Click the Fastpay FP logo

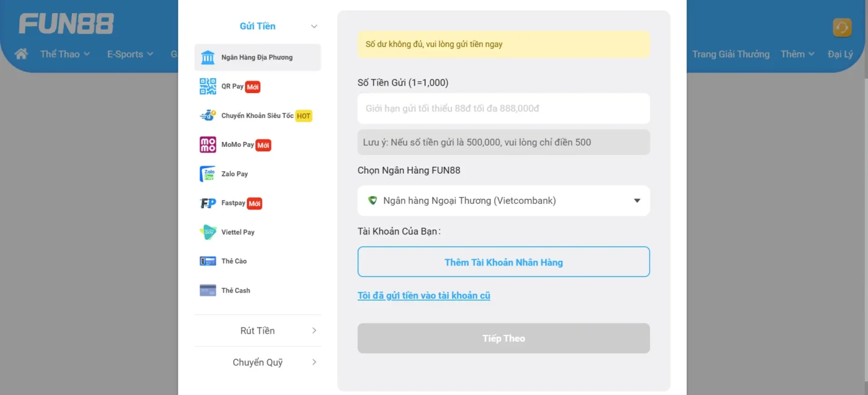pos(208,203)
